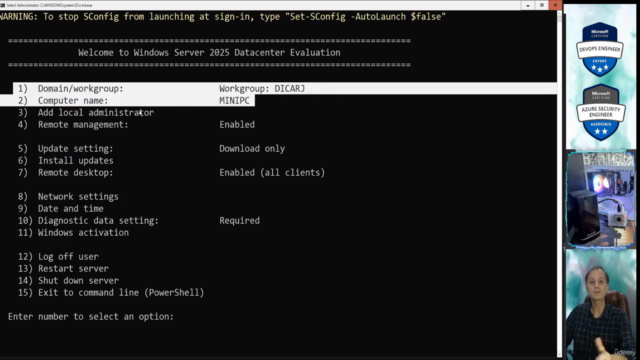Click 'Log off user' option line
This screenshot has height=360, width=640.
point(58,257)
